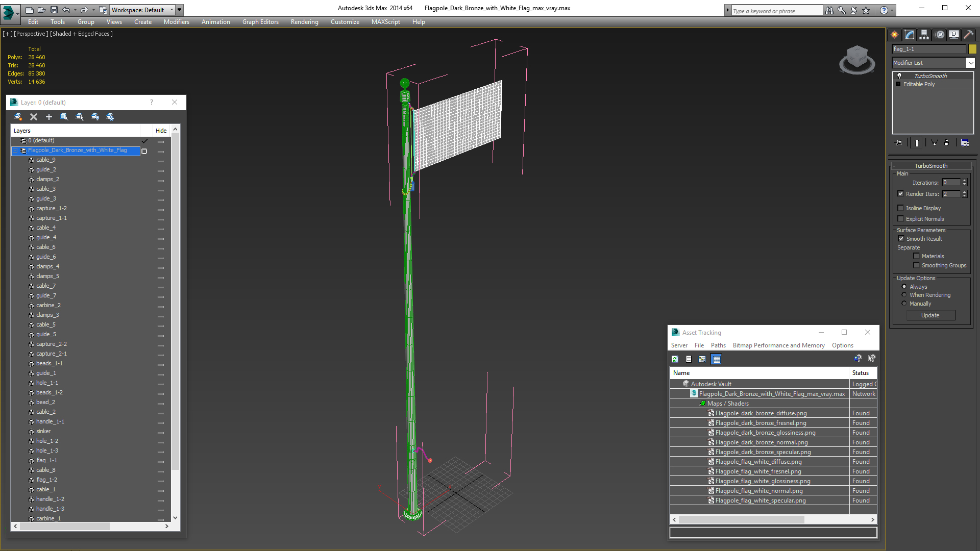
Task: Uncheck the Smooth Result checkbox
Action: click(x=901, y=239)
